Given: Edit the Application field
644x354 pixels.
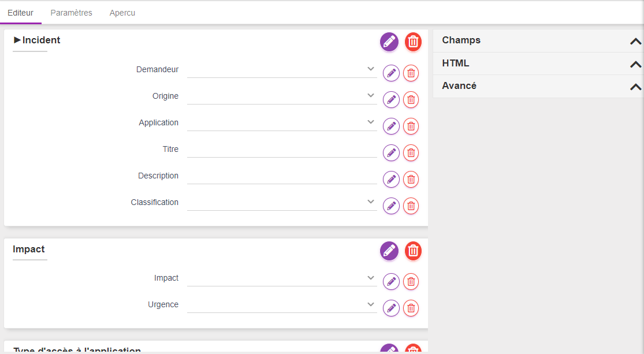Looking at the screenshot, I should click(x=391, y=126).
